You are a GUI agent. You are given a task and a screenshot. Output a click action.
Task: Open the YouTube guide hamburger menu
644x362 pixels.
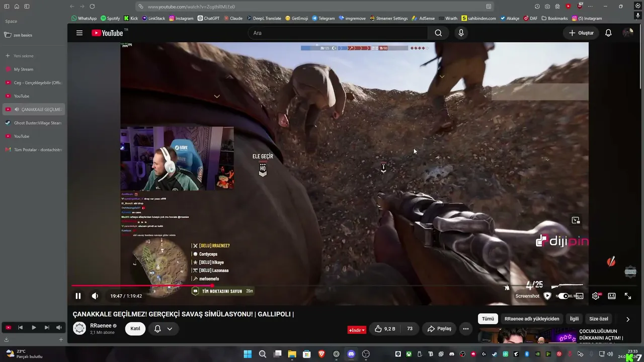(79, 33)
